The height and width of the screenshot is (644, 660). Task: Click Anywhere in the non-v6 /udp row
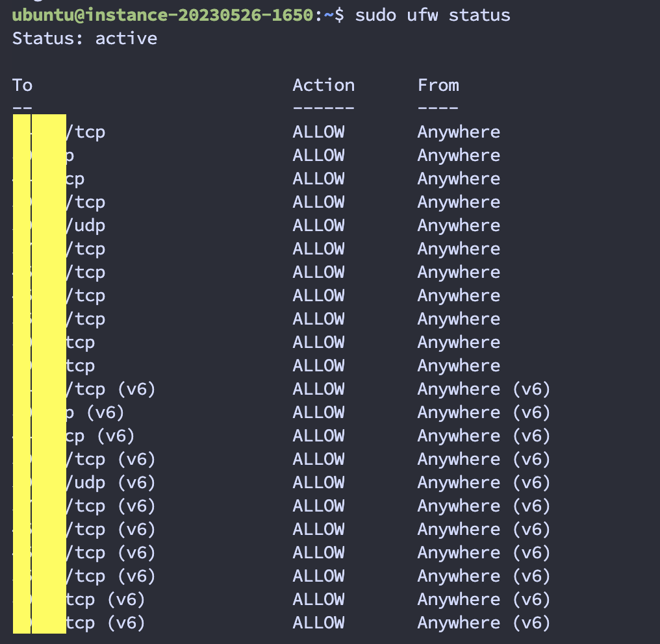click(459, 225)
